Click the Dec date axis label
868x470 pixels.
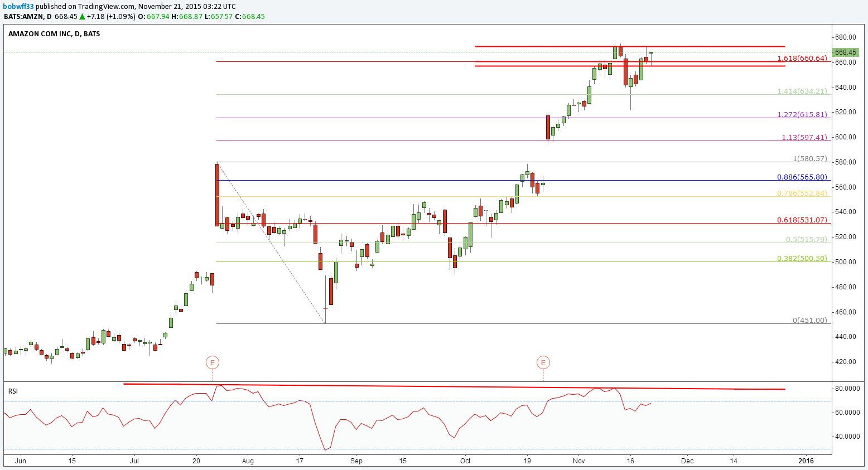(687, 461)
